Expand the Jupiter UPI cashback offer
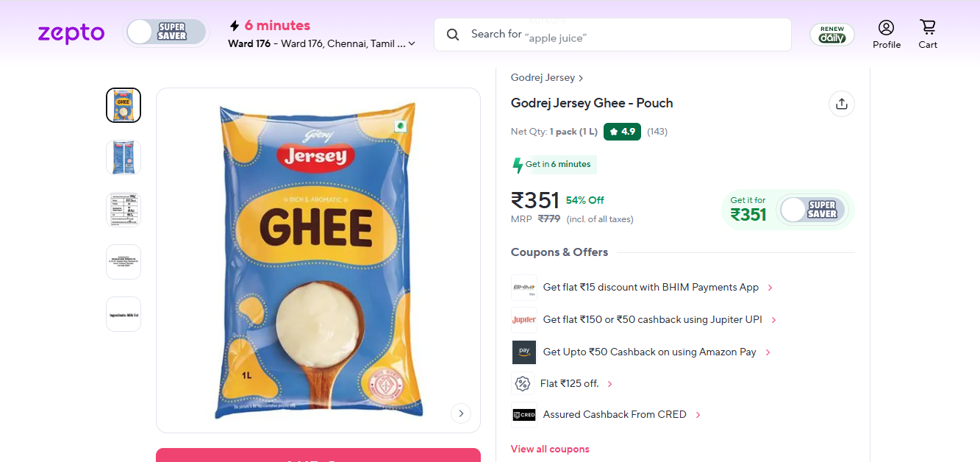This screenshot has height=462, width=980. 774,320
